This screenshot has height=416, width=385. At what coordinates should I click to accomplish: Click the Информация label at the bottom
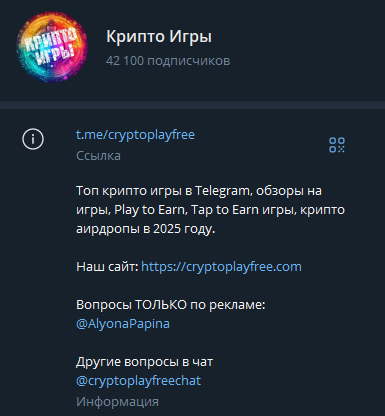click(x=117, y=402)
